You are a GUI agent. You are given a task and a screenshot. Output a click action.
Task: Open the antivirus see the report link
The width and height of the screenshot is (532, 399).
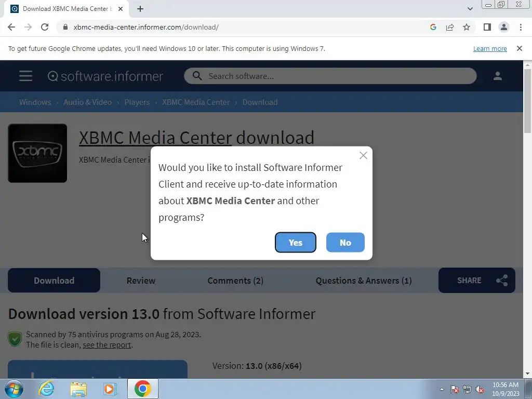pos(107,345)
